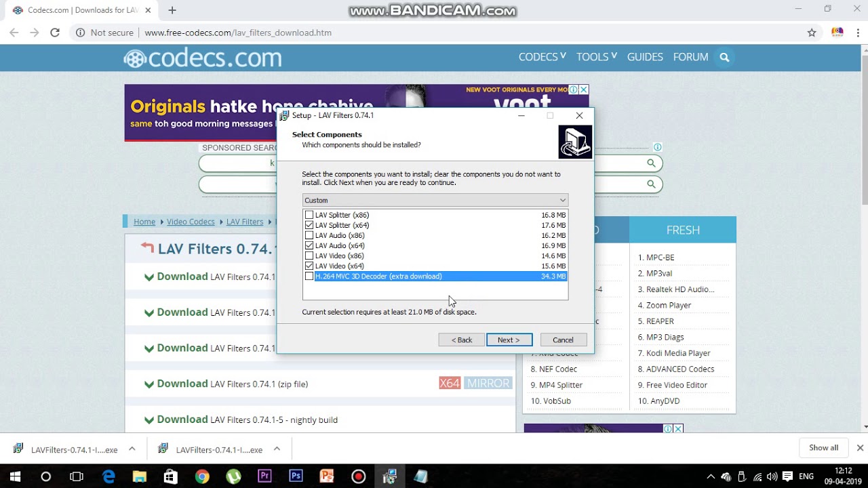
Task: Check H.264 MVC 3D Decoder component
Action: pyautogui.click(x=309, y=276)
